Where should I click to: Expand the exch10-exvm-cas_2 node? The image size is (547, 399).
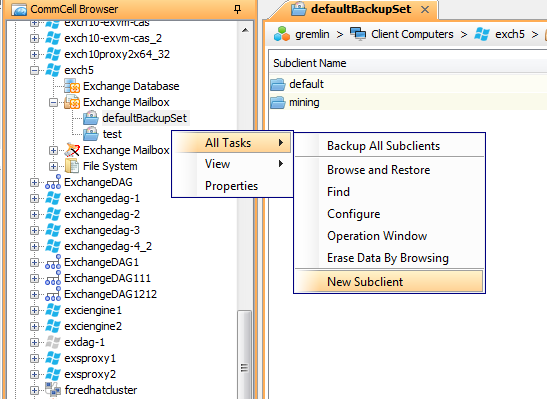(x=34, y=38)
